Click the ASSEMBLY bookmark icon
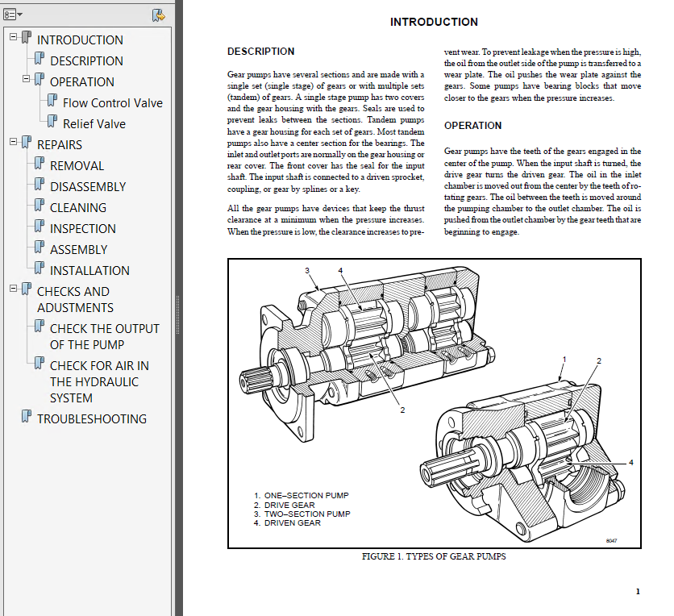This screenshot has height=616, width=674. click(40, 248)
